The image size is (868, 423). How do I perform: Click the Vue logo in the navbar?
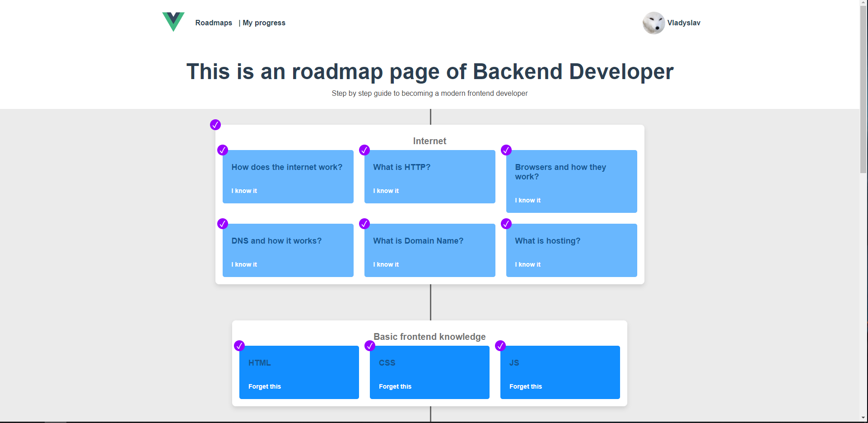(x=173, y=21)
